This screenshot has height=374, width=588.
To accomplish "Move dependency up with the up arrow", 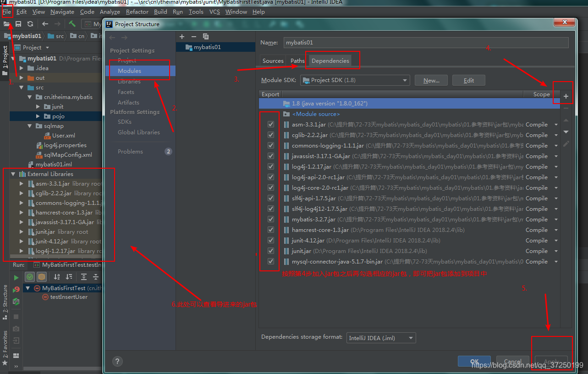I will [566, 120].
